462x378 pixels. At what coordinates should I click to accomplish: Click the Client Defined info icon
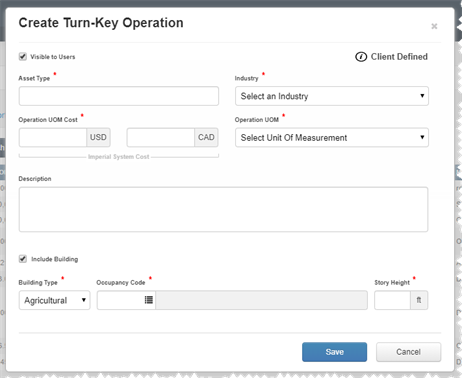click(361, 57)
